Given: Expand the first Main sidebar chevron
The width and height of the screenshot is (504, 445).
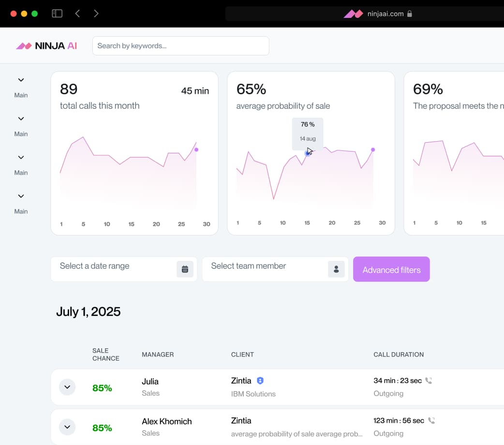Looking at the screenshot, I should pyautogui.click(x=21, y=80).
